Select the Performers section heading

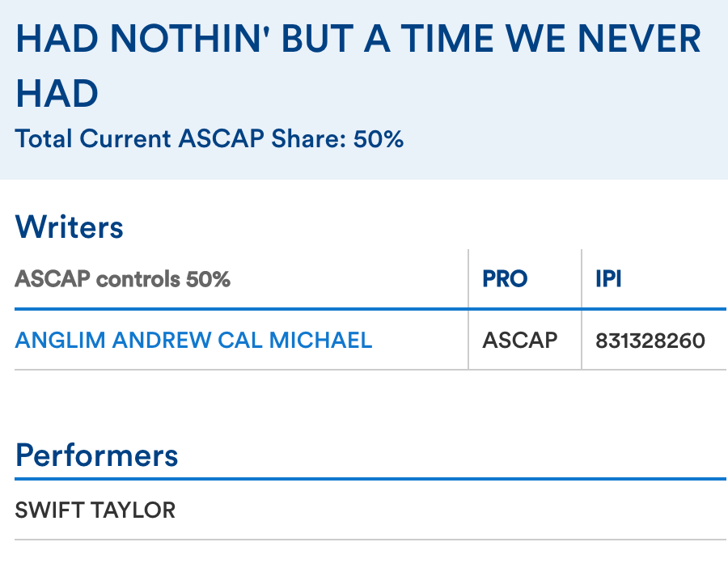[96, 455]
